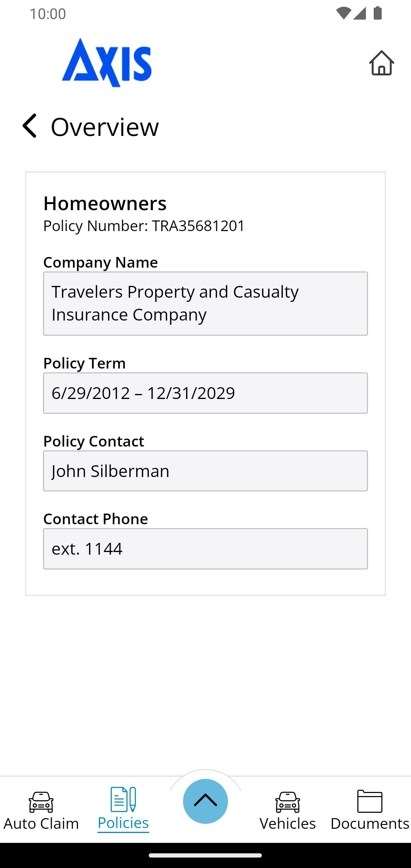Tap the Overview page title
Image resolution: width=411 pixels, height=868 pixels.
click(105, 127)
